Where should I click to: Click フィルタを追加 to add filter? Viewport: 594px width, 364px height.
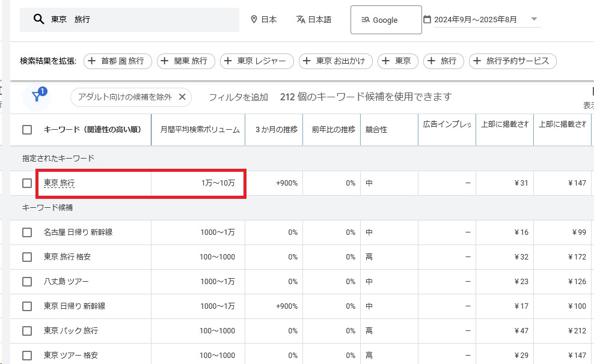238,97
